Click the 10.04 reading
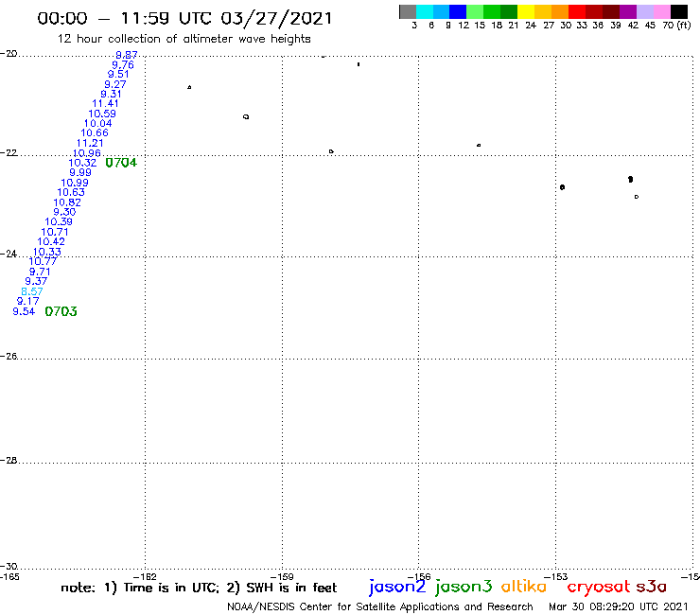The width and height of the screenshot is (700, 615). pyautogui.click(x=97, y=123)
